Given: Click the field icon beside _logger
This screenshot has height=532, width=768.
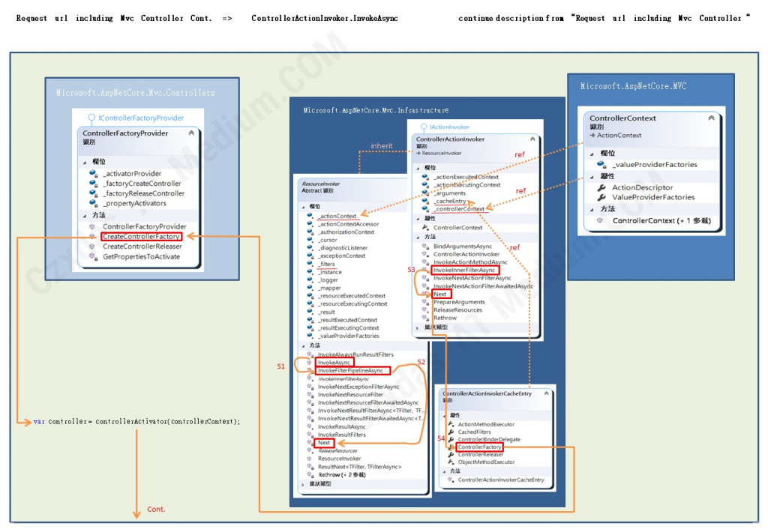Looking at the screenshot, I should [310, 280].
